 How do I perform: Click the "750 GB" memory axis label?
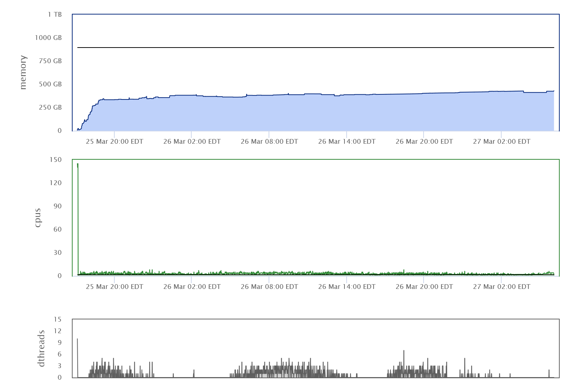50,61
